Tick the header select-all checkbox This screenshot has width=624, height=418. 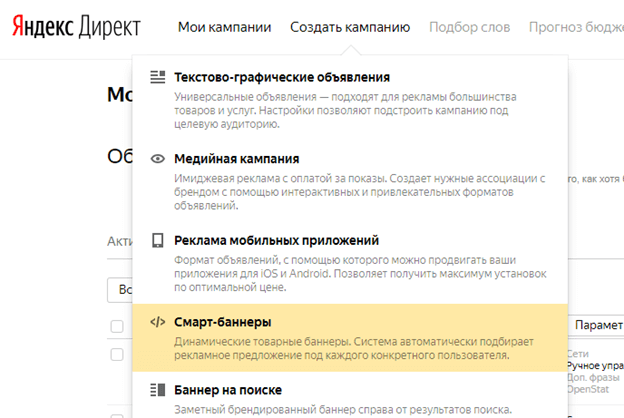[x=117, y=326]
